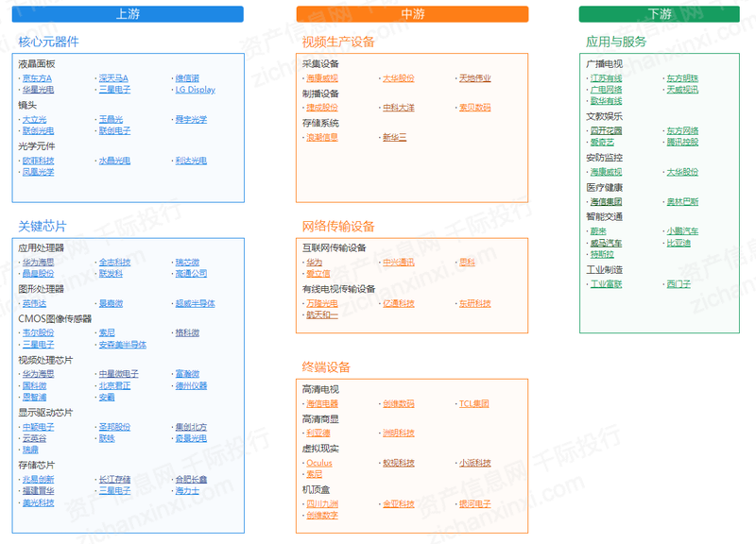The height and width of the screenshot is (544, 756).
Task: Open the 银河电子 link
Action: coord(475,504)
